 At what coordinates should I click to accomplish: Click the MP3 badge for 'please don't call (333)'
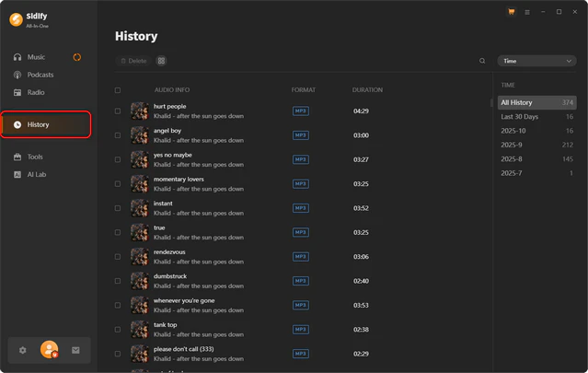coord(301,354)
